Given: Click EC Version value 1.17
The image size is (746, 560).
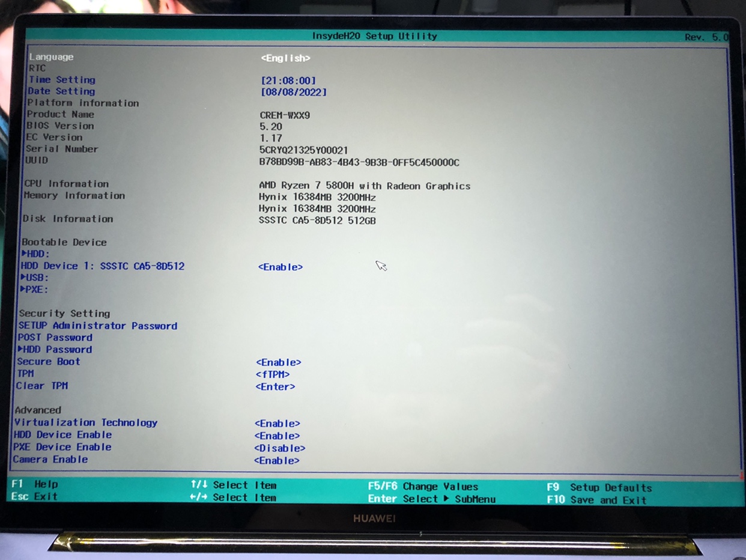Looking at the screenshot, I should click(271, 138).
